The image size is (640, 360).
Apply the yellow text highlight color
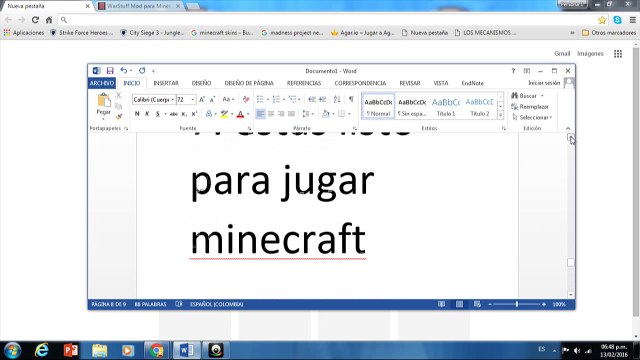[x=224, y=114]
